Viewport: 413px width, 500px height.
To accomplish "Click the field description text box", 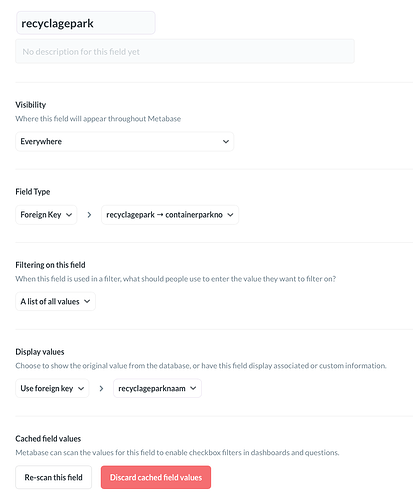I will [x=185, y=51].
